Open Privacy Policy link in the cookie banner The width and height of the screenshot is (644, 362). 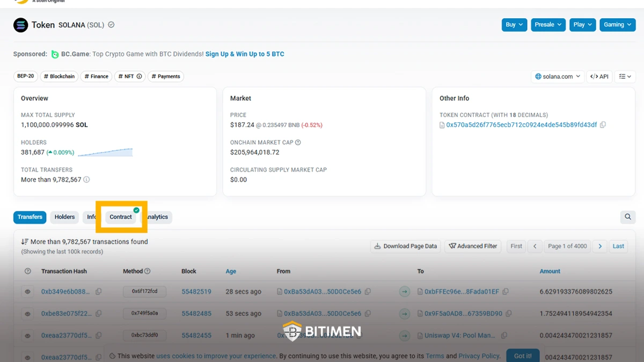(x=479, y=356)
